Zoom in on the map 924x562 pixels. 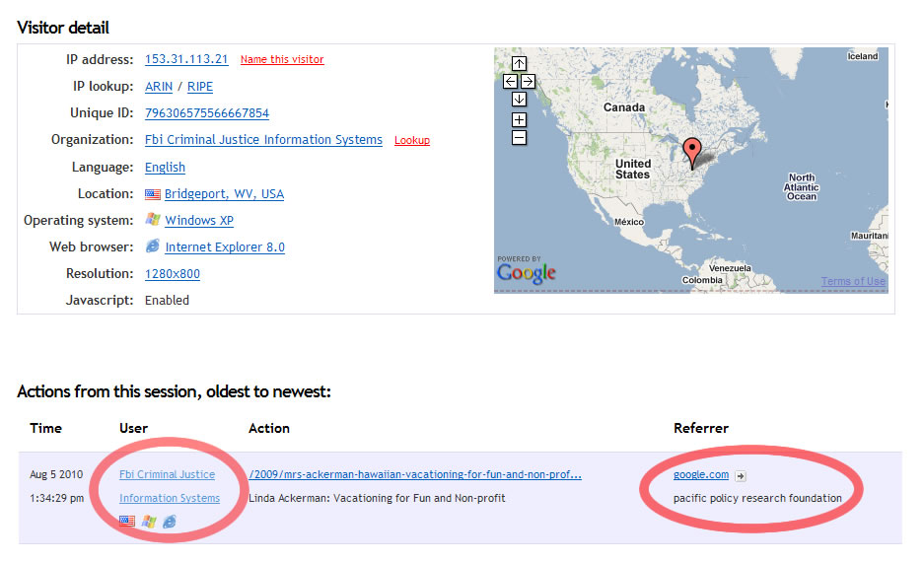pyautogui.click(x=519, y=120)
